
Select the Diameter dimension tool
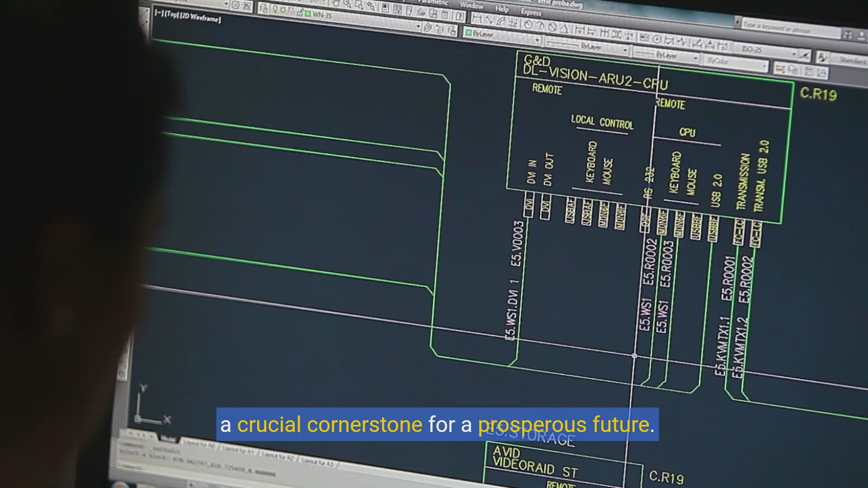(x=552, y=26)
